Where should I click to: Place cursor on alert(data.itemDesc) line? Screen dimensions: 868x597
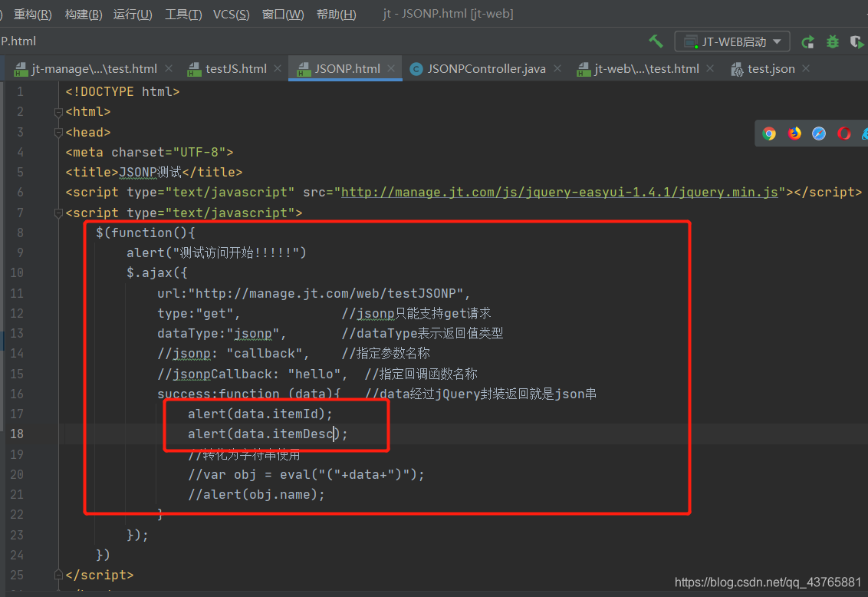point(268,434)
